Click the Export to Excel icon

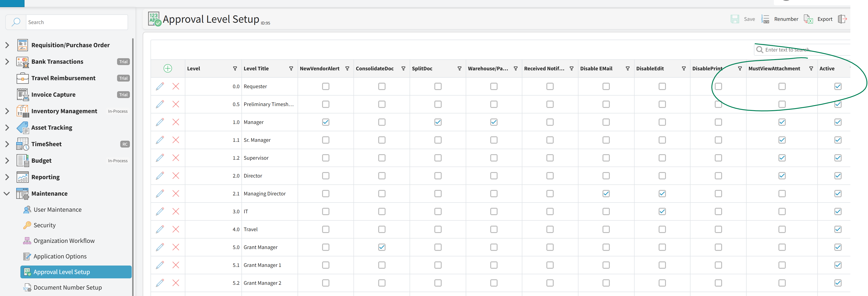click(808, 19)
